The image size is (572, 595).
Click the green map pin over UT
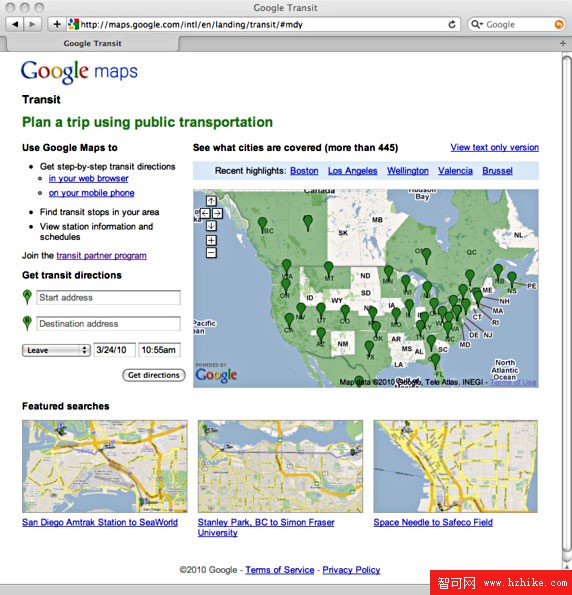[x=321, y=310]
